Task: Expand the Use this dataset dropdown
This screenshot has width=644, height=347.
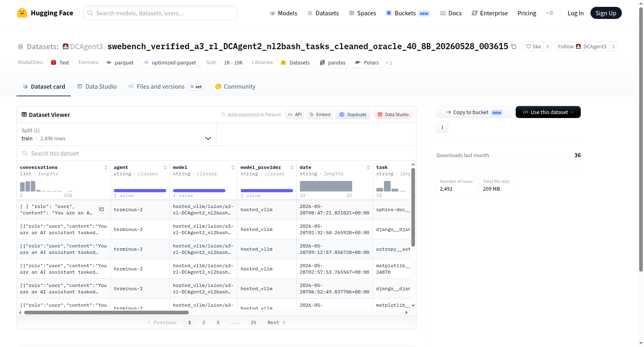Action: point(548,112)
